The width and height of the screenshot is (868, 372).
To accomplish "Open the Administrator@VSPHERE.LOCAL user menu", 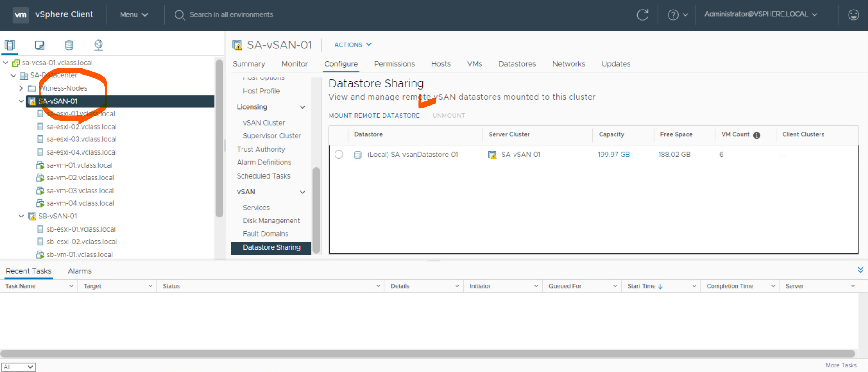I will 761,14.
